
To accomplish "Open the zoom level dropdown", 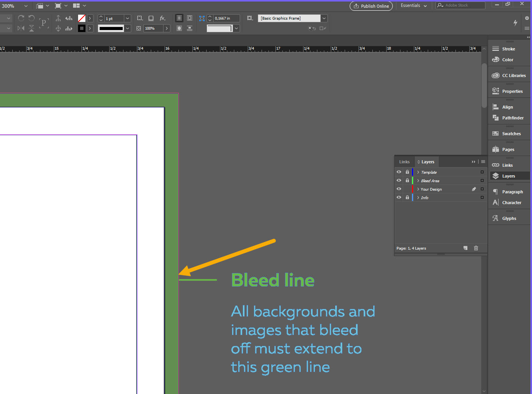I will click(26, 6).
